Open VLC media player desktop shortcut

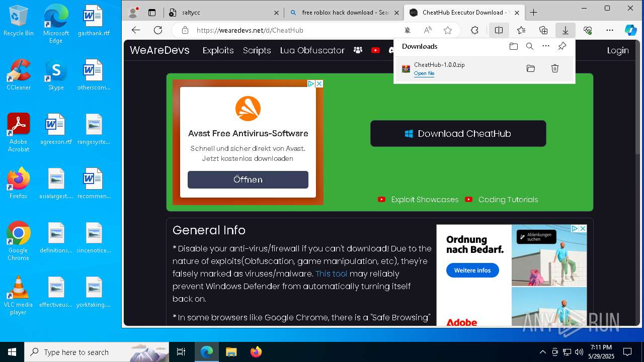tap(19, 296)
